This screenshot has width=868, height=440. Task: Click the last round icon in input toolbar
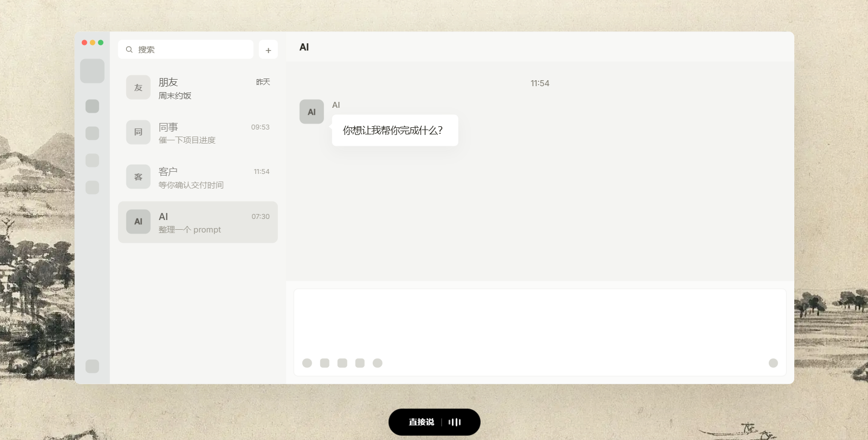tap(378, 363)
